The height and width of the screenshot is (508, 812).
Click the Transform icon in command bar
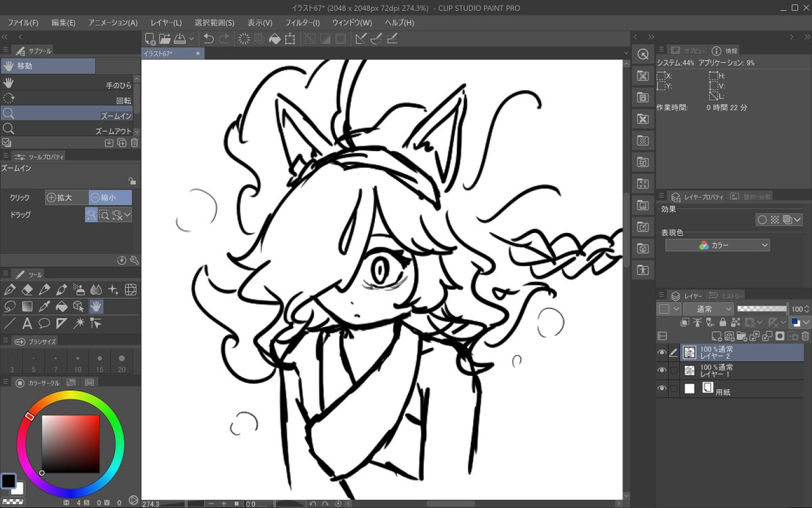290,39
